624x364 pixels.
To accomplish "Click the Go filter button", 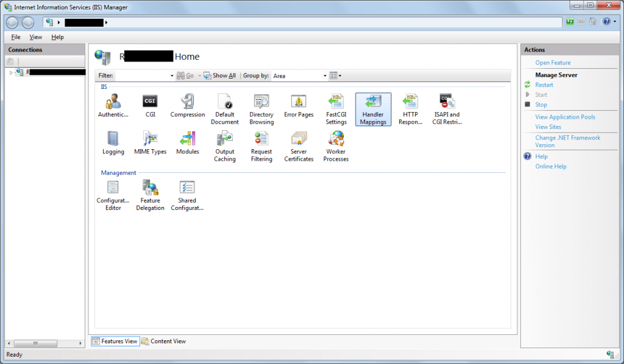I will (185, 75).
